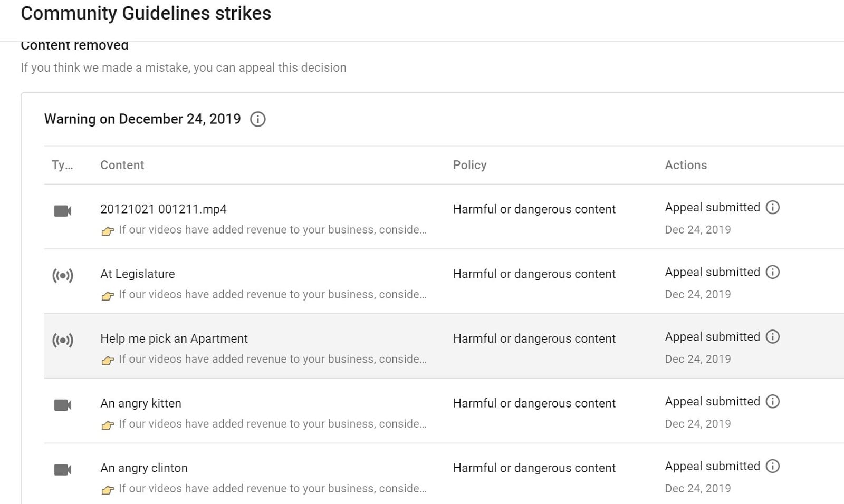The image size is (844, 504).
Task: Open appeal info icon for An angry clinton row
Action: 772,467
